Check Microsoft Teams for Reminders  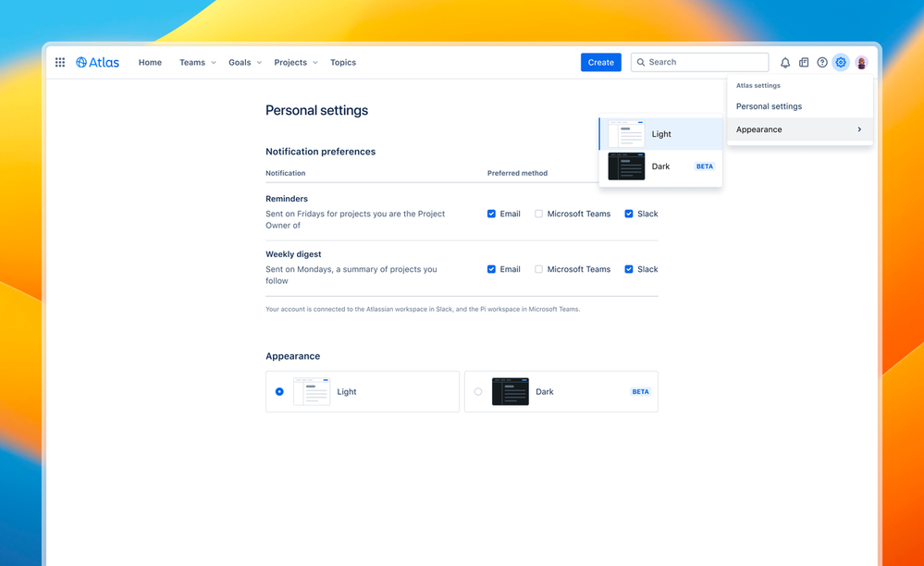538,214
